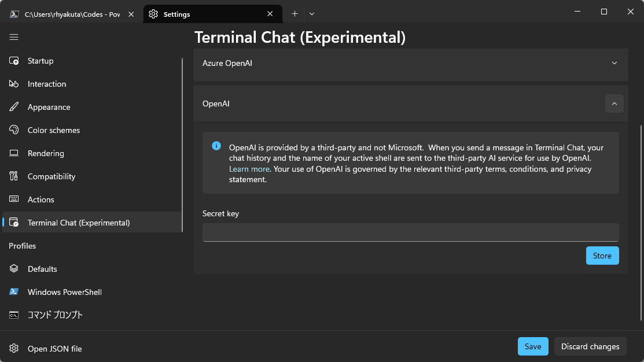The height and width of the screenshot is (362, 644).
Task: Switch to the PowerShell Codes tab
Action: pyautogui.click(x=72, y=14)
